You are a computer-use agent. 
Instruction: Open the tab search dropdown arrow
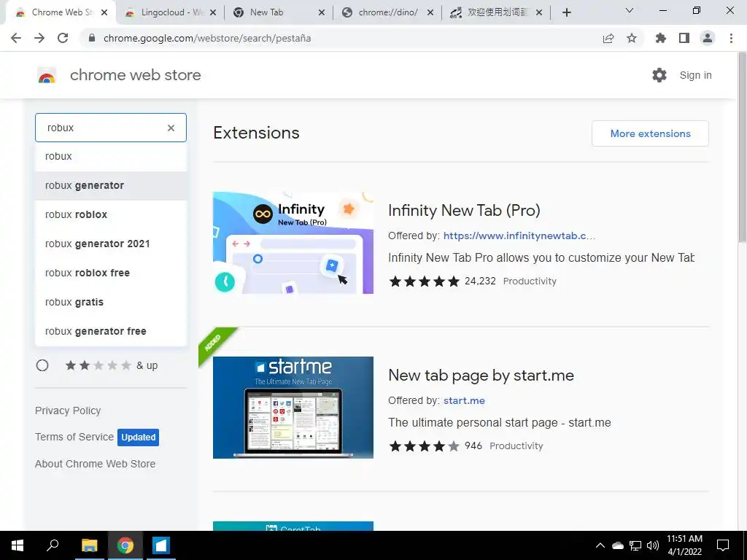click(x=630, y=10)
